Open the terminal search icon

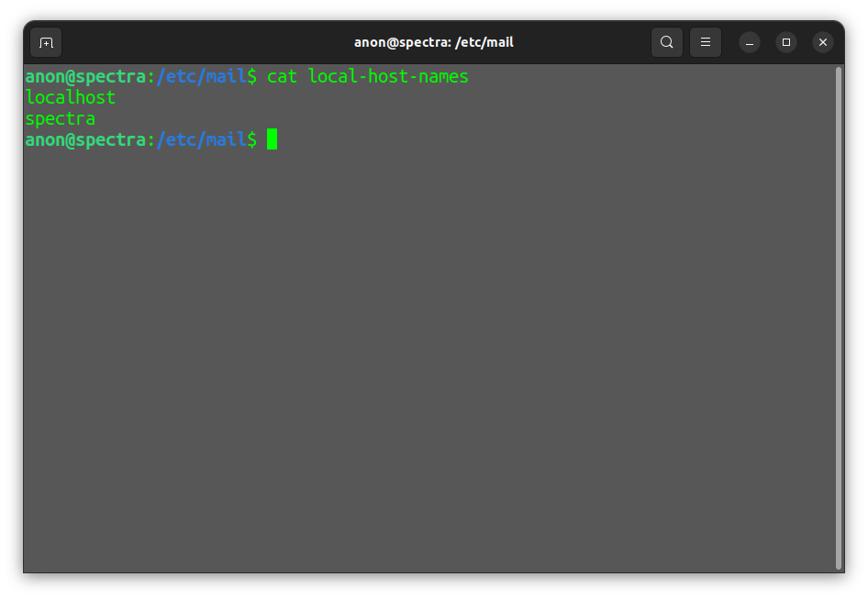pyautogui.click(x=666, y=42)
